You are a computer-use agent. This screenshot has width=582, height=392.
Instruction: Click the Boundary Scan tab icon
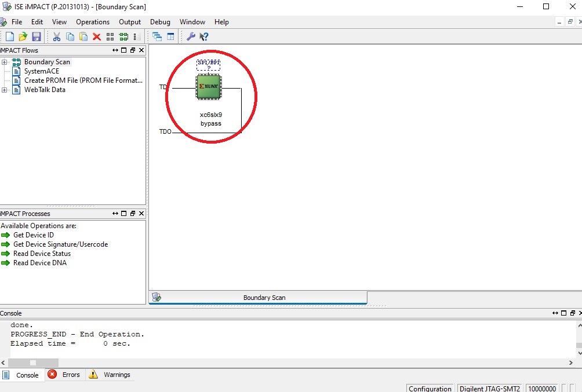(157, 298)
